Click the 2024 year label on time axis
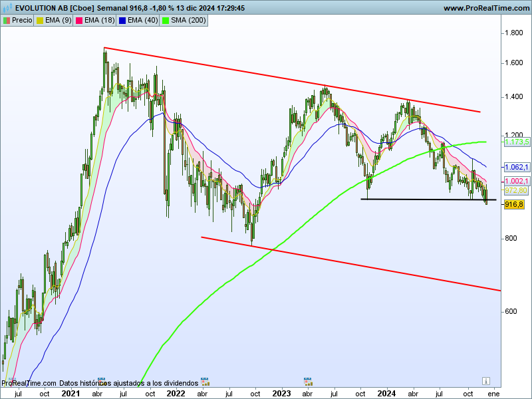 (387, 394)
